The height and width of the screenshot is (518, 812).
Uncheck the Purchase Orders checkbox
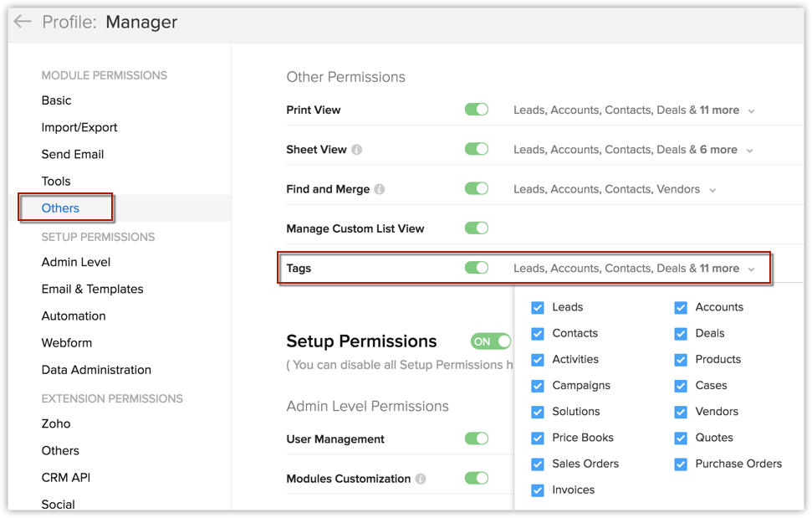[x=681, y=464]
